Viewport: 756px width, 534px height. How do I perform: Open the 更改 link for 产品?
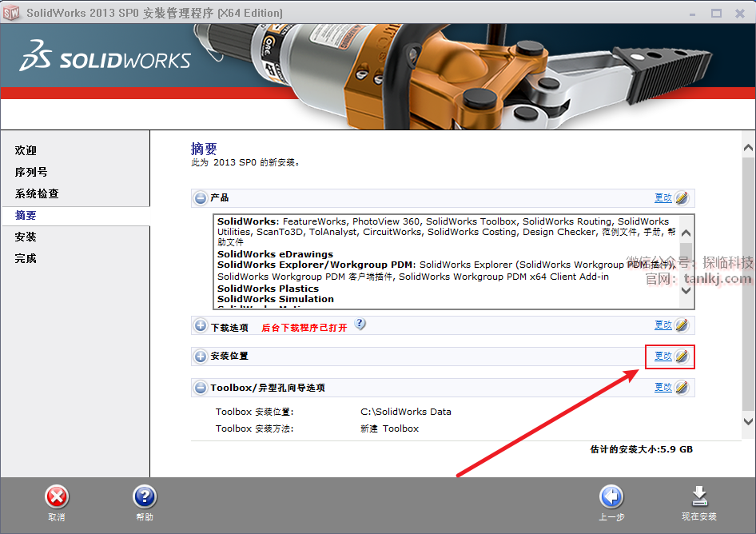click(663, 197)
